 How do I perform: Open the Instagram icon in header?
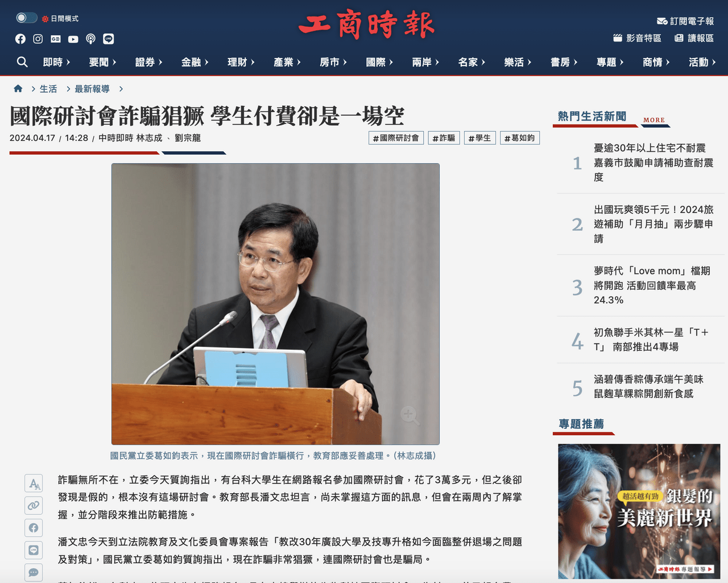click(38, 39)
